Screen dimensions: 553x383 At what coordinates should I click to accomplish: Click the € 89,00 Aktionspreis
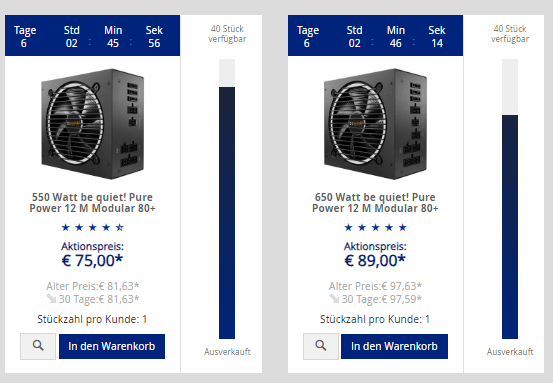click(x=375, y=261)
